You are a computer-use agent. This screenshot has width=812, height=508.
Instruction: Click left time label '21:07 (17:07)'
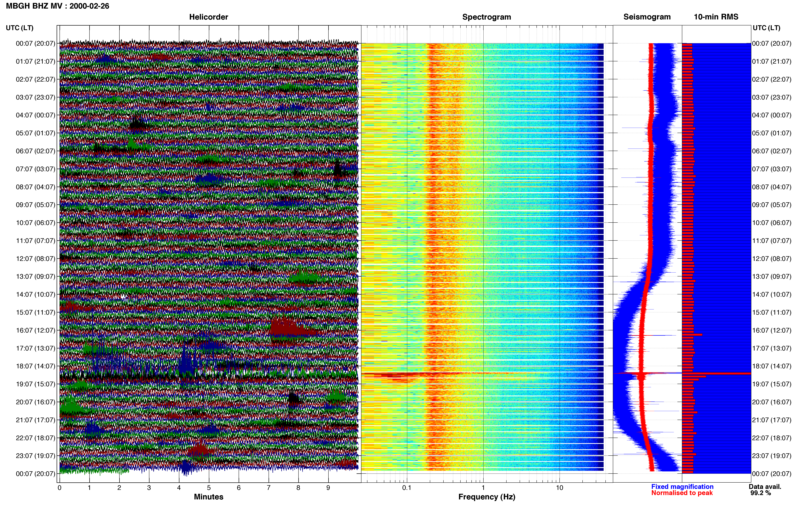pyautogui.click(x=35, y=420)
